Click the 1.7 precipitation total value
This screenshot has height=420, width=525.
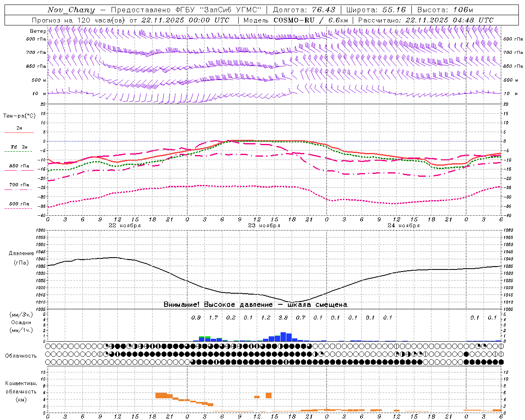[213, 317]
